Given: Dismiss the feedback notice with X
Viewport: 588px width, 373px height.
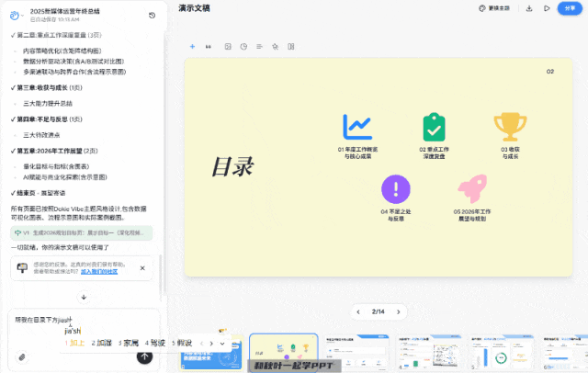Looking at the screenshot, I should pos(142,268).
